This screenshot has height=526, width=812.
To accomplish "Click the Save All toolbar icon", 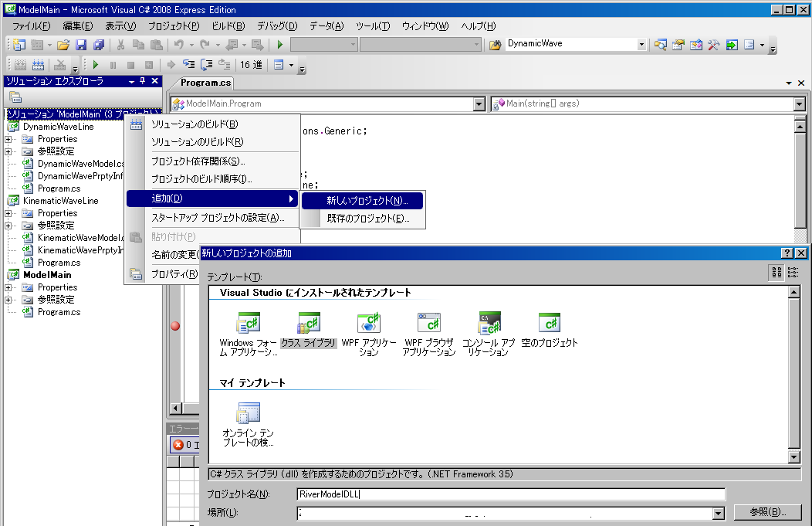I will 98,45.
